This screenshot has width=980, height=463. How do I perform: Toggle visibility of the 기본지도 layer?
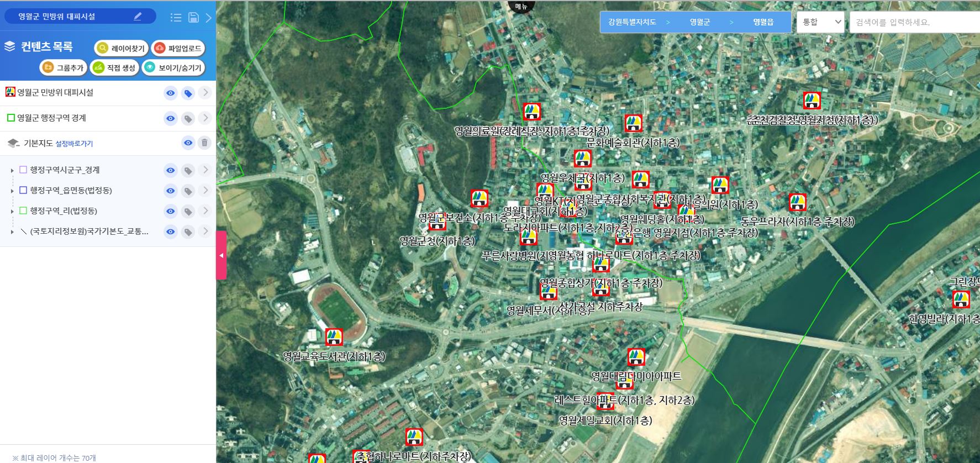188,143
